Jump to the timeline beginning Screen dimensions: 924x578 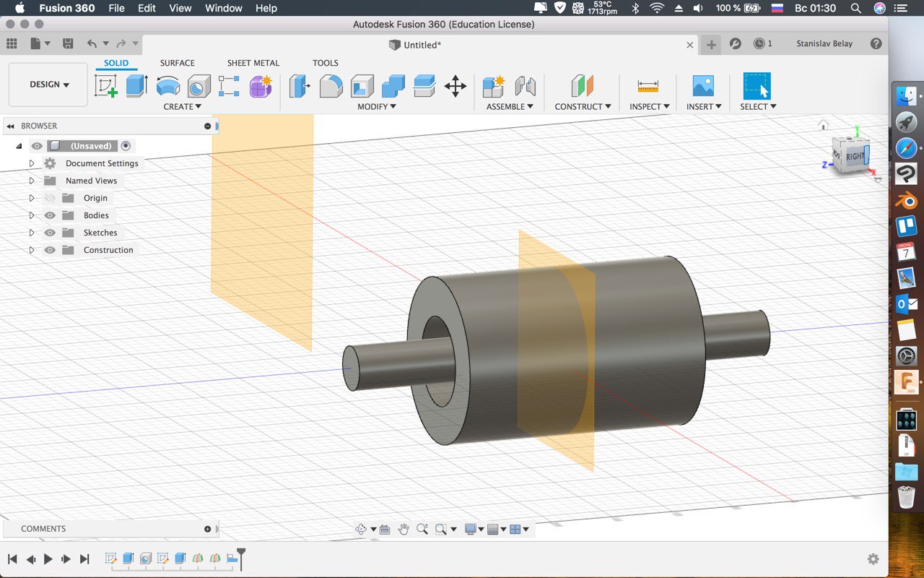[x=12, y=558]
